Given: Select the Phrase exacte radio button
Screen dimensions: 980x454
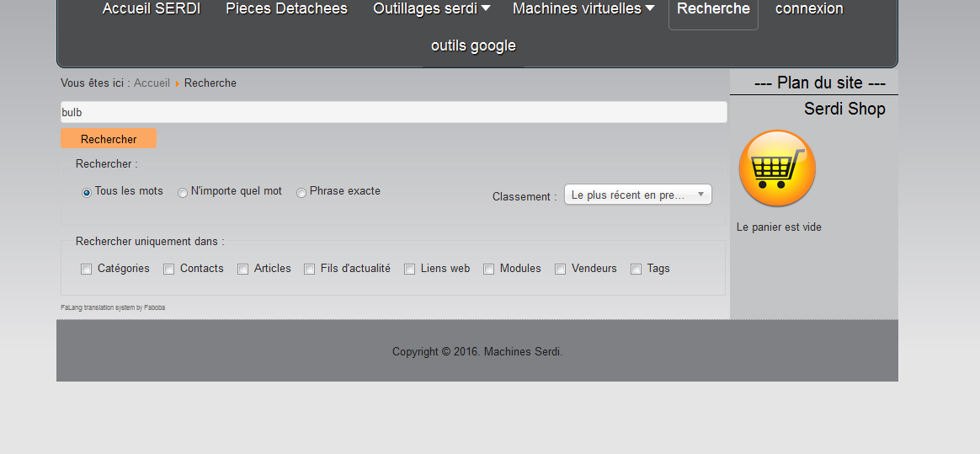Looking at the screenshot, I should click(x=301, y=193).
